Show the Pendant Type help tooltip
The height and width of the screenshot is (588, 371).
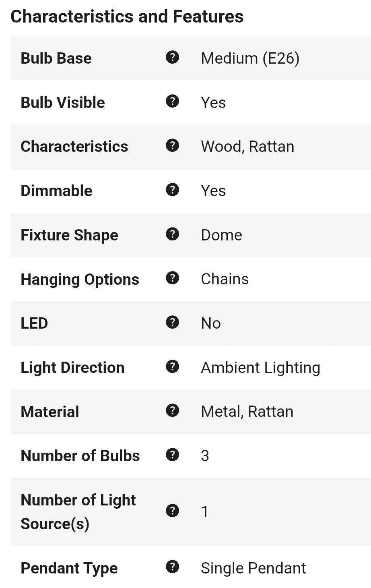[172, 567]
